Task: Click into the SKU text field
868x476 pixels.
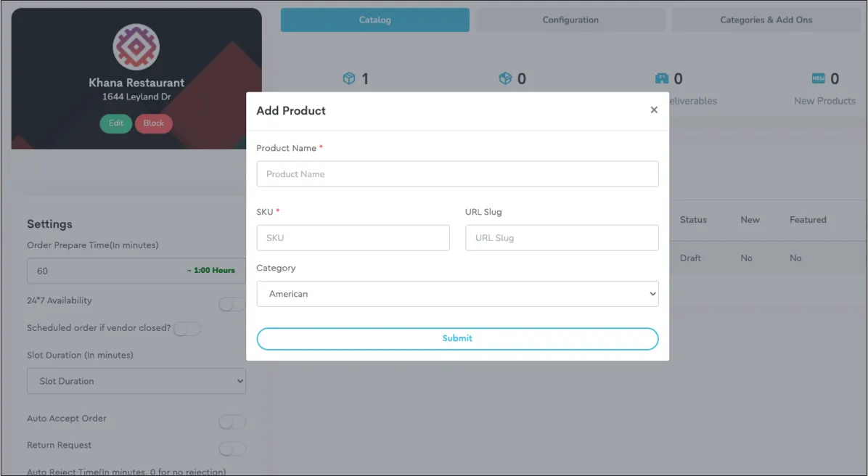Action: pos(353,238)
